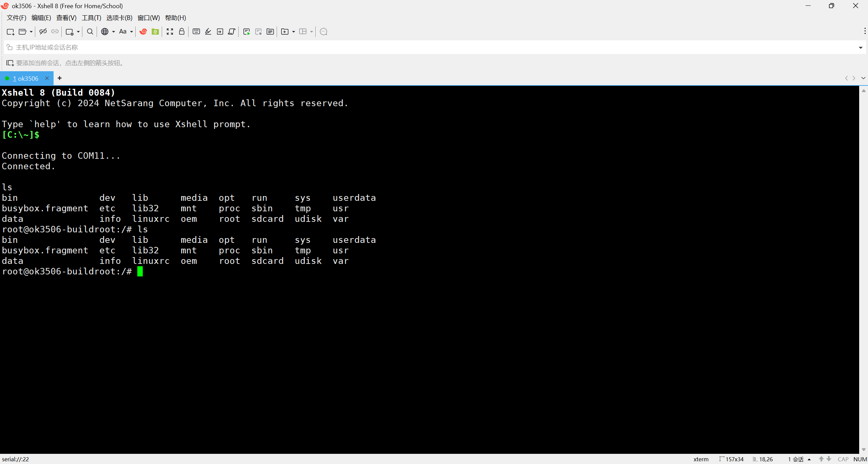Screen dimensions: 868x464
Task: Open the 文件(F) menu
Action: [x=17, y=18]
